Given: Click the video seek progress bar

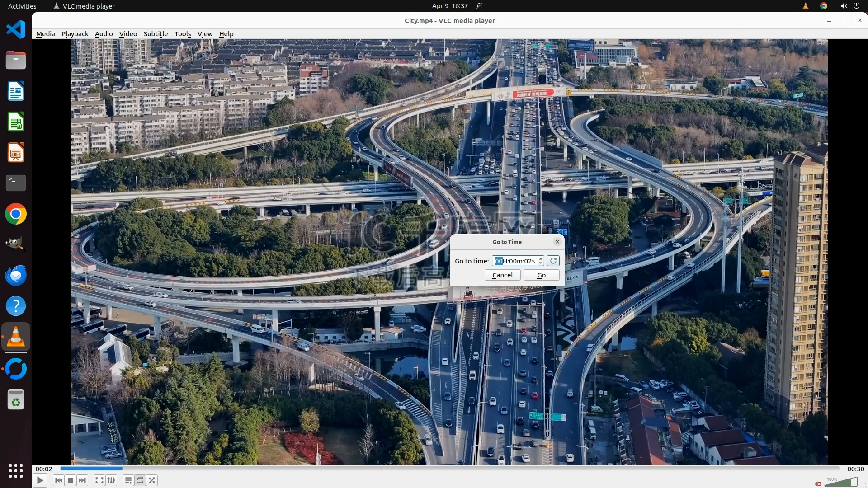Looking at the screenshot, I should (x=449, y=469).
